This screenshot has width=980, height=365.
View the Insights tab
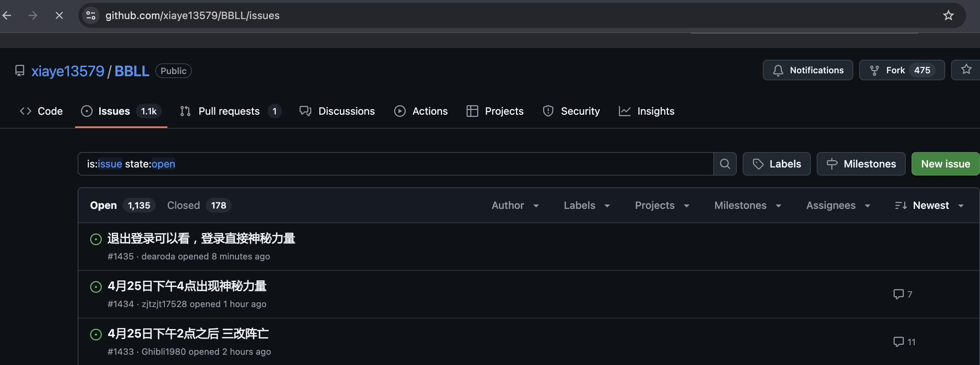click(x=646, y=111)
